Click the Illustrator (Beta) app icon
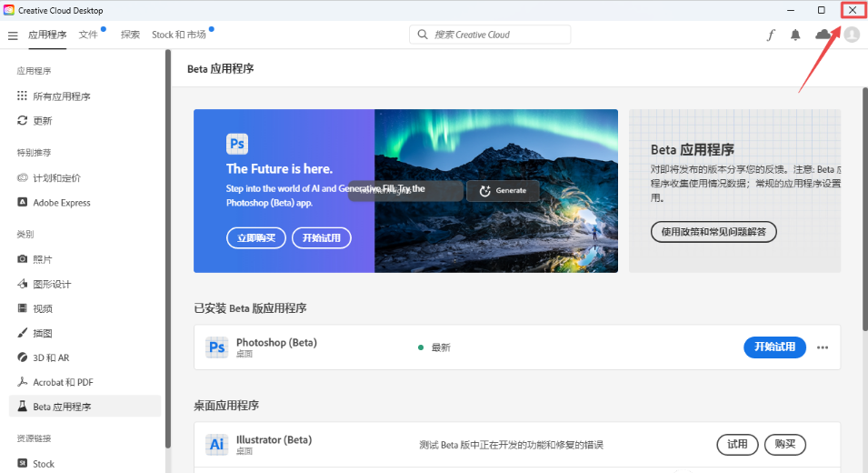The height and width of the screenshot is (473, 868). [x=216, y=445]
